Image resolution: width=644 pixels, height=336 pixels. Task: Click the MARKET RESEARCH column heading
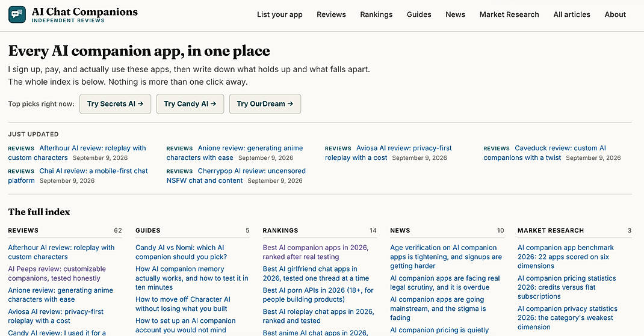550,230
